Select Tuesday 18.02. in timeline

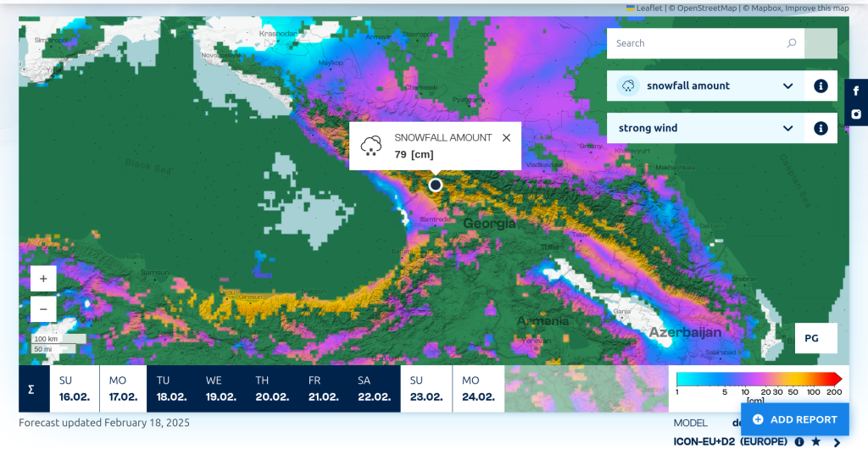[171, 389]
